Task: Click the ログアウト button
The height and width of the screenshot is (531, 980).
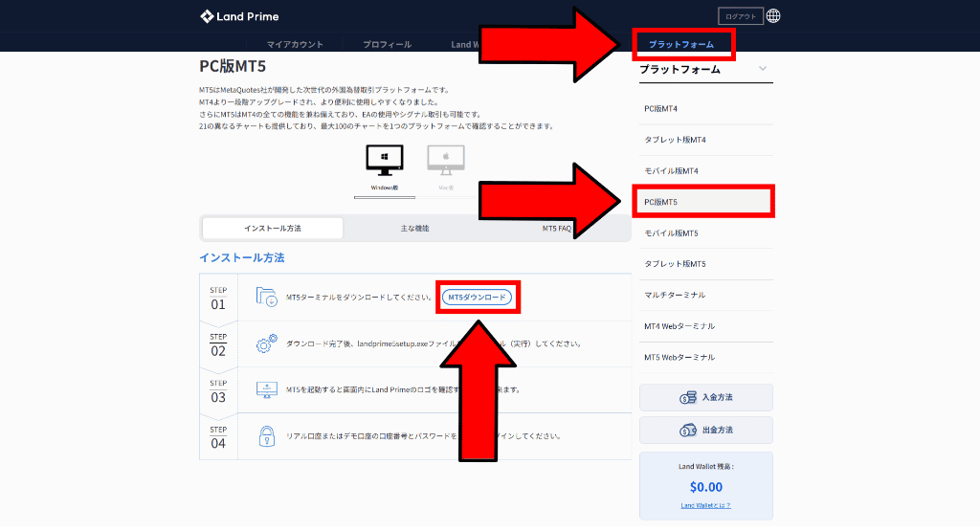Action: (741, 16)
